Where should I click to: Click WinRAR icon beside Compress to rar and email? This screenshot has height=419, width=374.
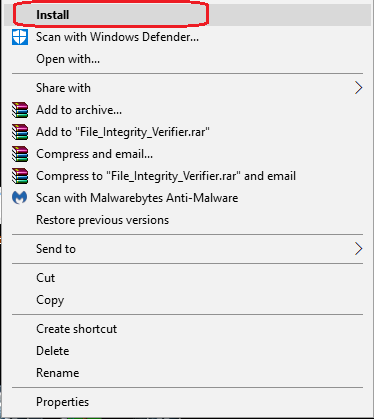click(20, 176)
